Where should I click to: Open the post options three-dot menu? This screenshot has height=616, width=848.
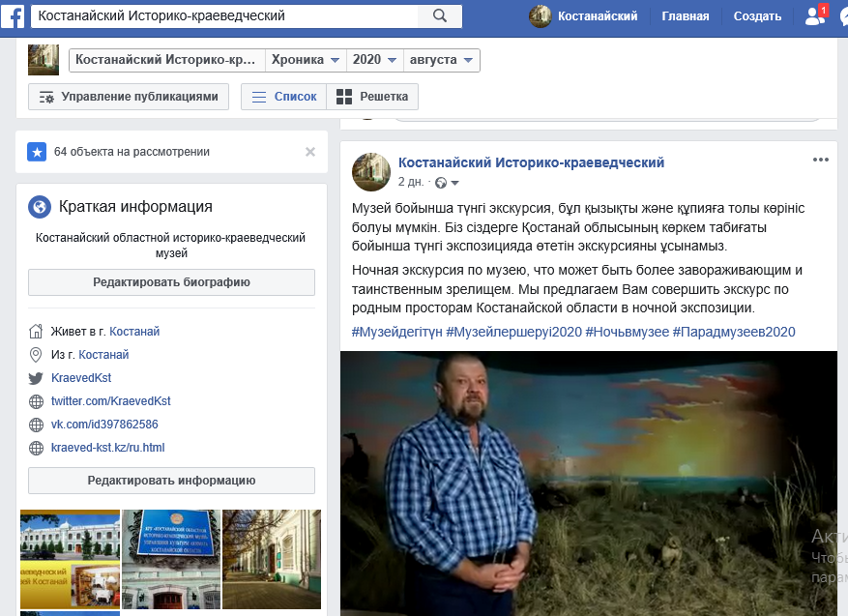pos(820,160)
